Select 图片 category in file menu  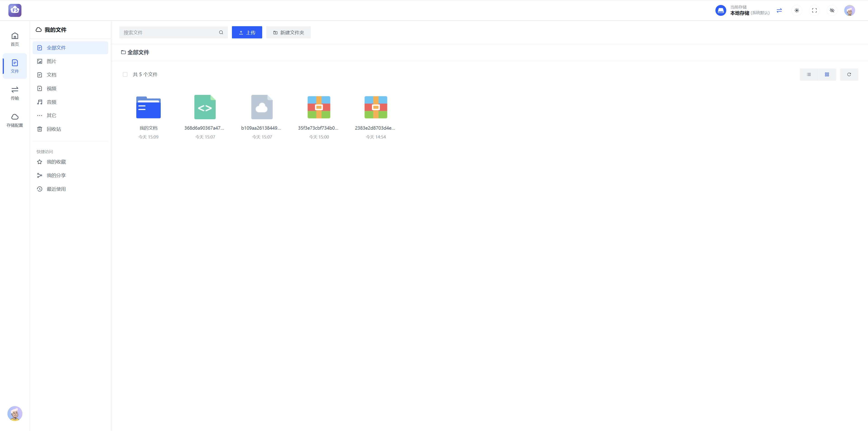click(51, 61)
